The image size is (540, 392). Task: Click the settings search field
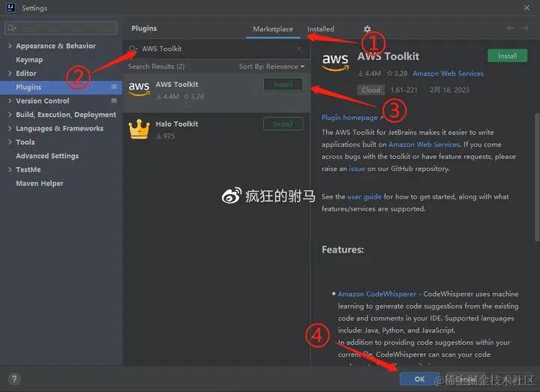(x=61, y=28)
